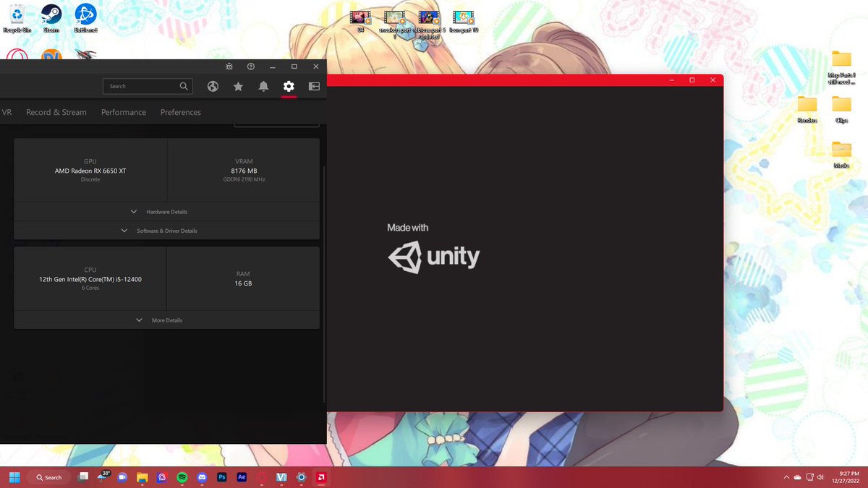Open the 'sneakers part 1' video file
Screen dimensions: 868x488
point(395,22)
